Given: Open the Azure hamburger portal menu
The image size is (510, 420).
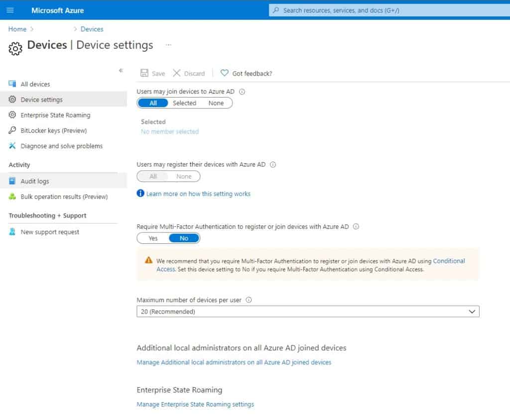Looking at the screenshot, I should (10, 10).
